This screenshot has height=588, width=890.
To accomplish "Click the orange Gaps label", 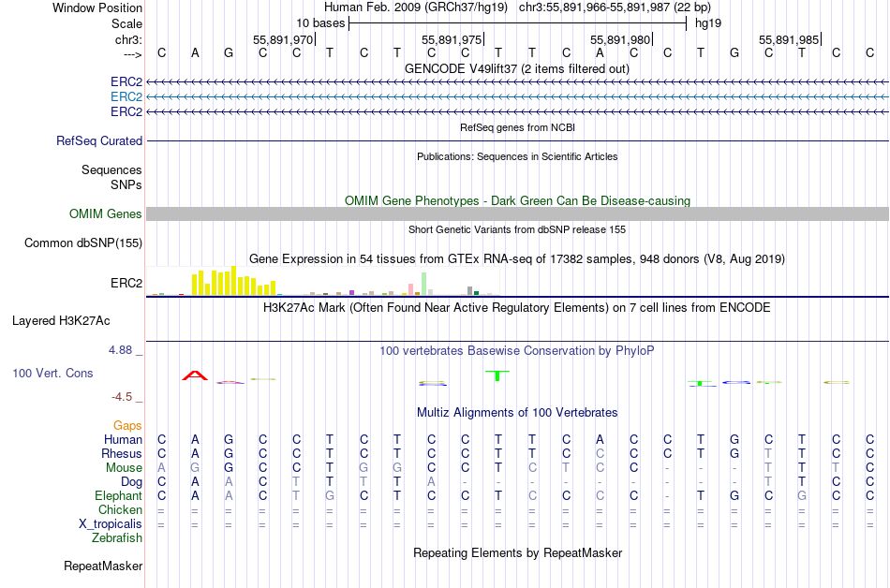I will pos(127,426).
